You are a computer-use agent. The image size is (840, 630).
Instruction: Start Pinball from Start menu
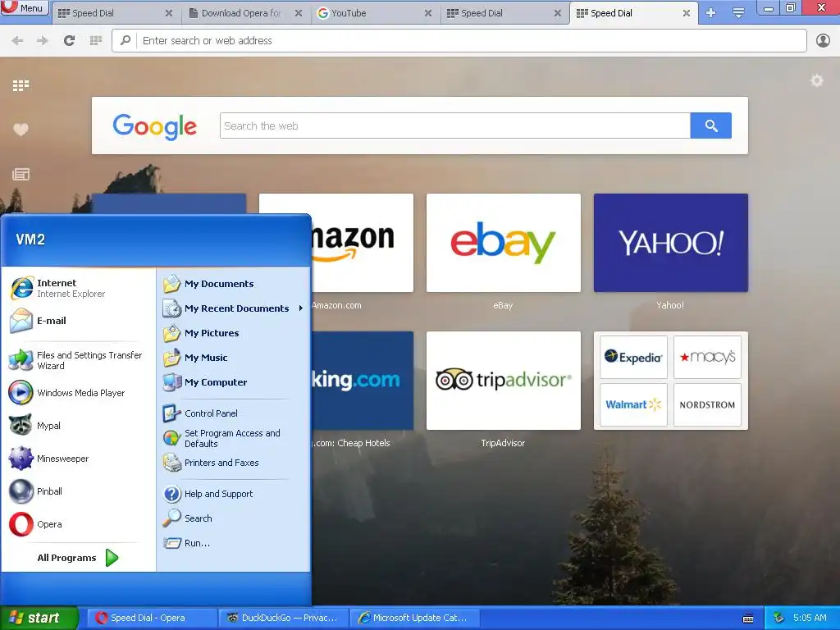click(x=78, y=491)
